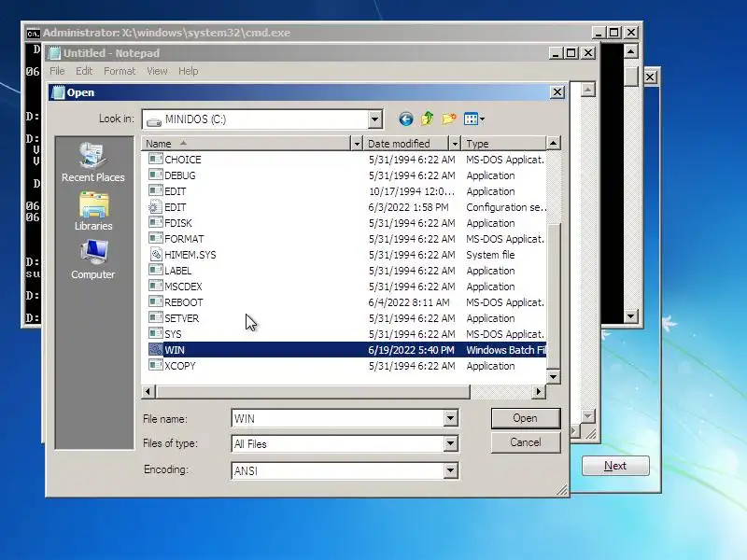Click the 6/3/2022 1:58 PM date cell
Screen dimensions: 747x560
[408, 206]
